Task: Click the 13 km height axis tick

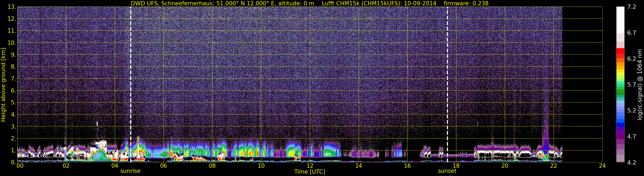Action: [11, 7]
